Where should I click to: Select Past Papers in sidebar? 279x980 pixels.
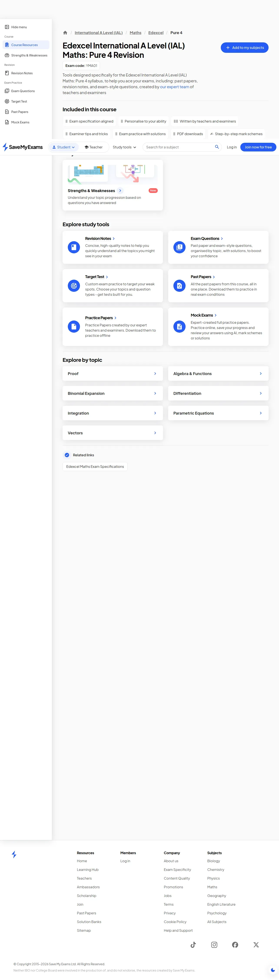[20, 112]
